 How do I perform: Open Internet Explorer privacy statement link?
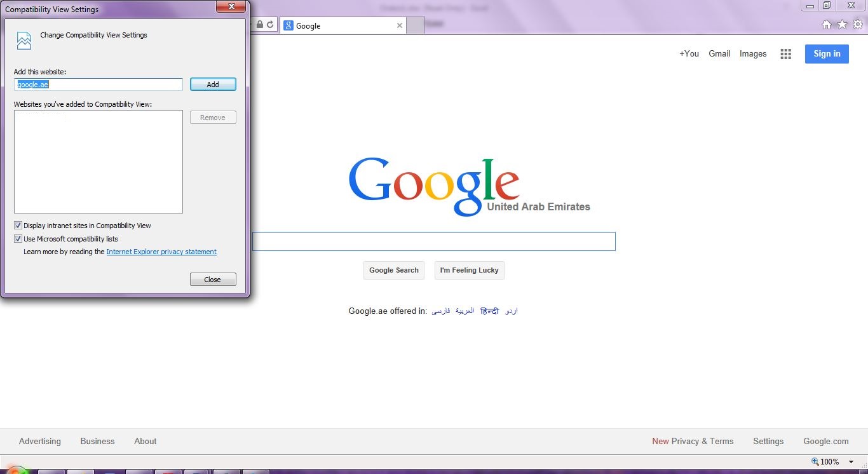click(161, 252)
